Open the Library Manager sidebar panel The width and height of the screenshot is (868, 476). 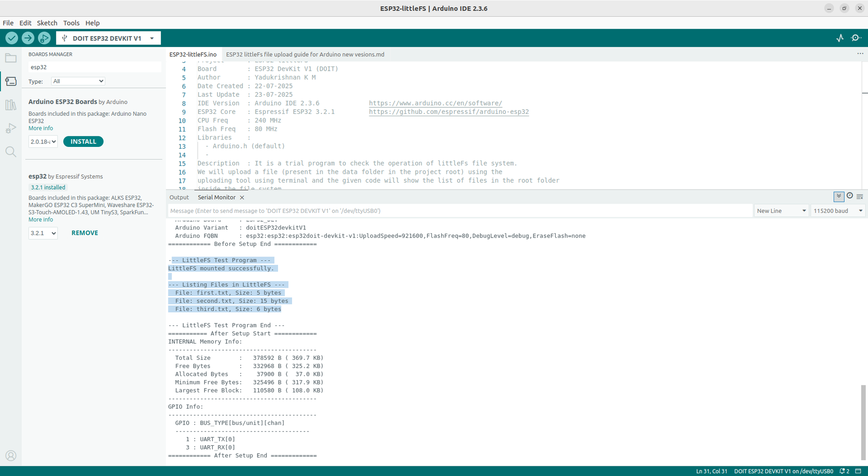pyautogui.click(x=11, y=105)
